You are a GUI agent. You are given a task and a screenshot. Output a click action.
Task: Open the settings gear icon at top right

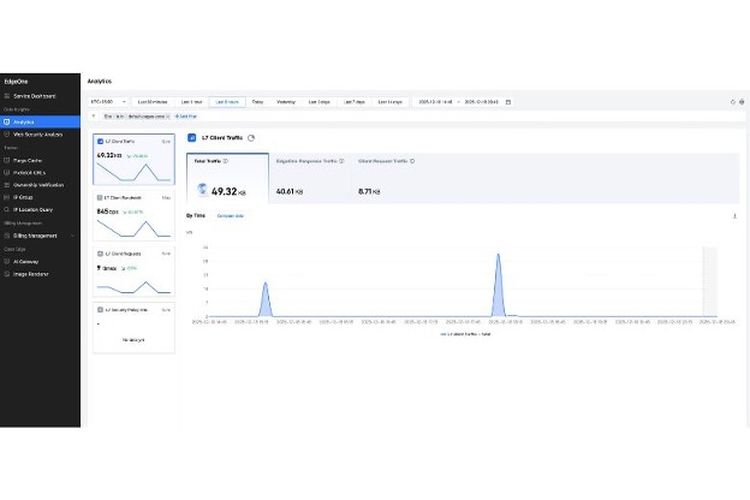point(742,102)
